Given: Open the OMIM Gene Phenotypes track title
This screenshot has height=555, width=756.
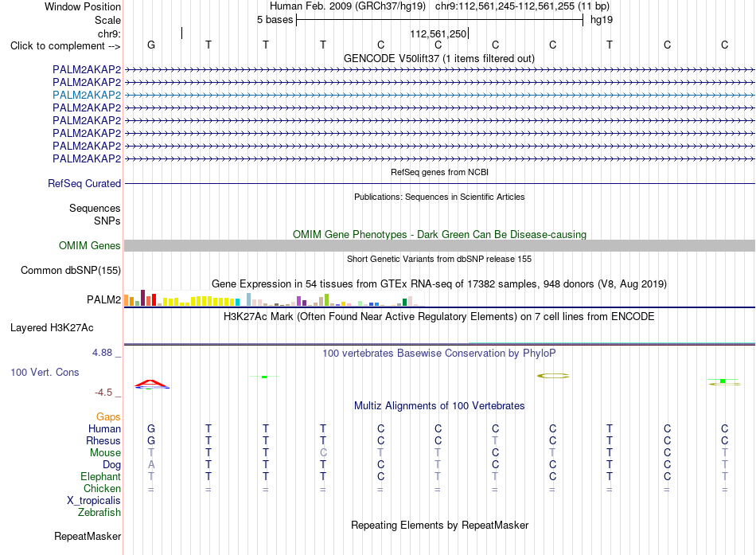Looking at the screenshot, I should click(x=439, y=235).
